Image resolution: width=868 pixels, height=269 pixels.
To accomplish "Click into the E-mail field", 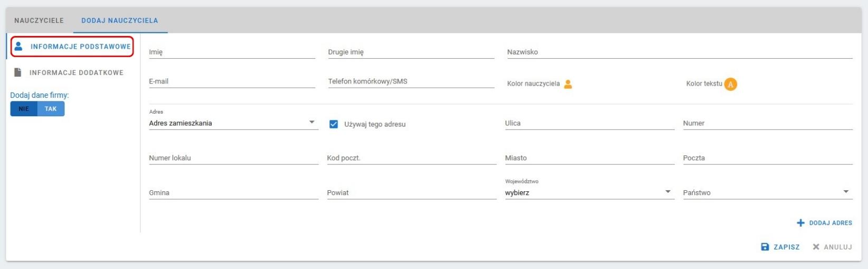I will point(232,81).
